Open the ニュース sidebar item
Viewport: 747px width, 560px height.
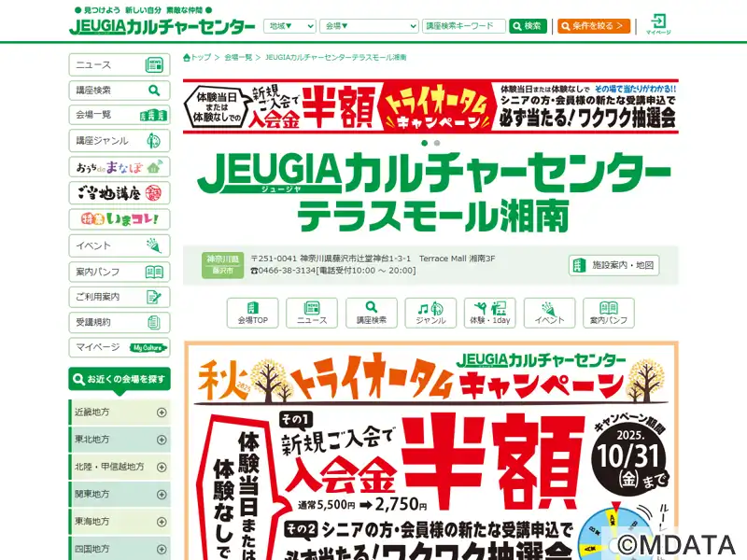click(x=120, y=65)
